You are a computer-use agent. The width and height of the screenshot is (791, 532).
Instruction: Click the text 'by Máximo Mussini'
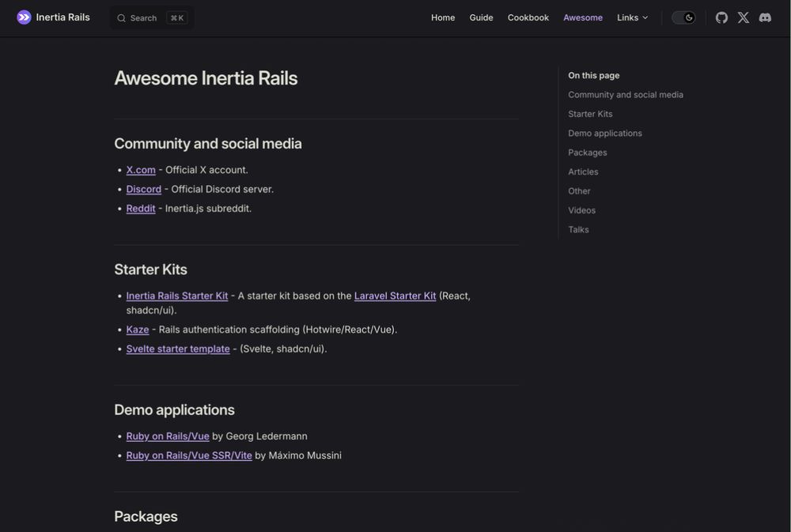(x=298, y=455)
